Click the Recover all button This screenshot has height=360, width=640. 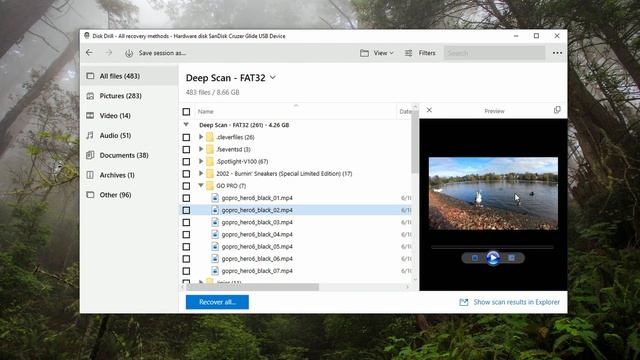click(x=217, y=302)
